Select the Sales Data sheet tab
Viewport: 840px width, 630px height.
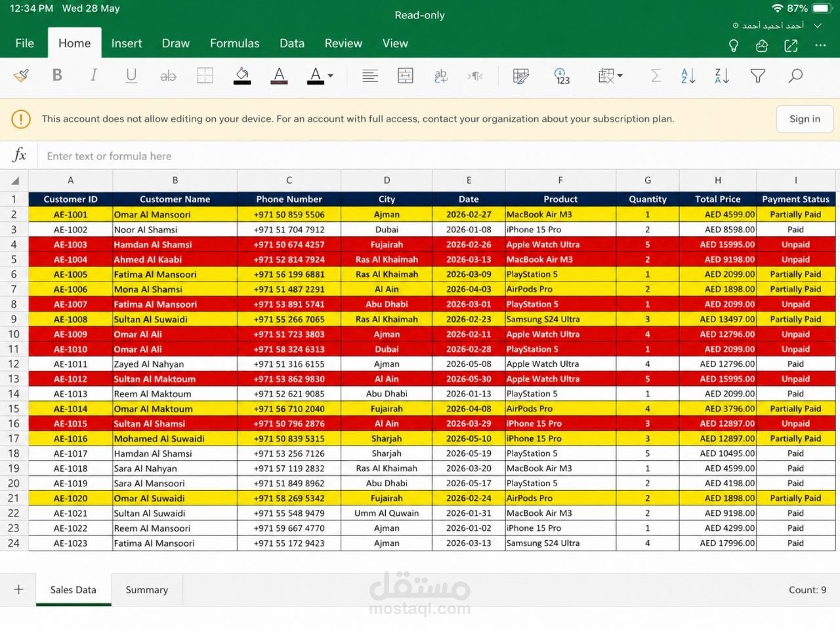point(73,590)
